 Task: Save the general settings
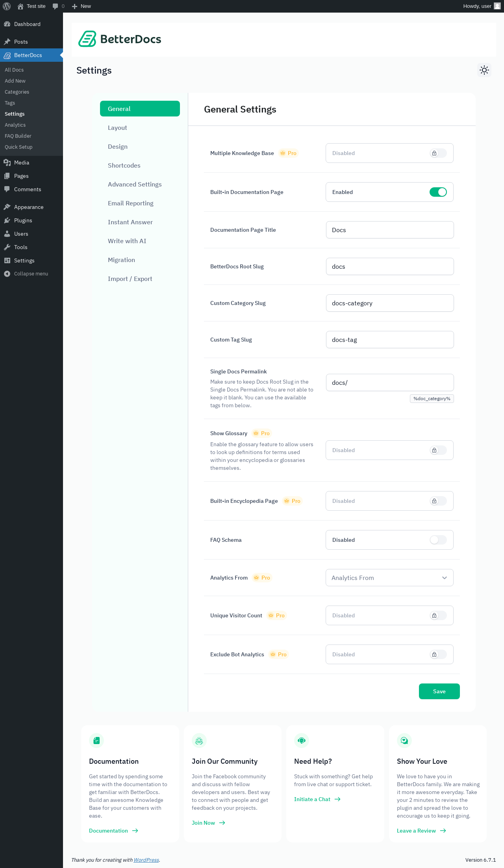(x=439, y=691)
